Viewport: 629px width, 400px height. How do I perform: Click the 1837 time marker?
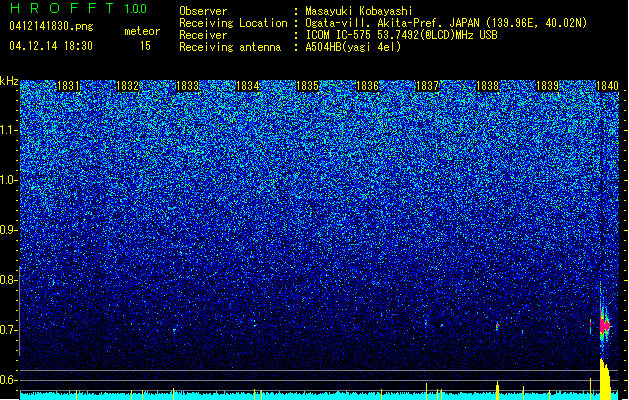coord(428,86)
